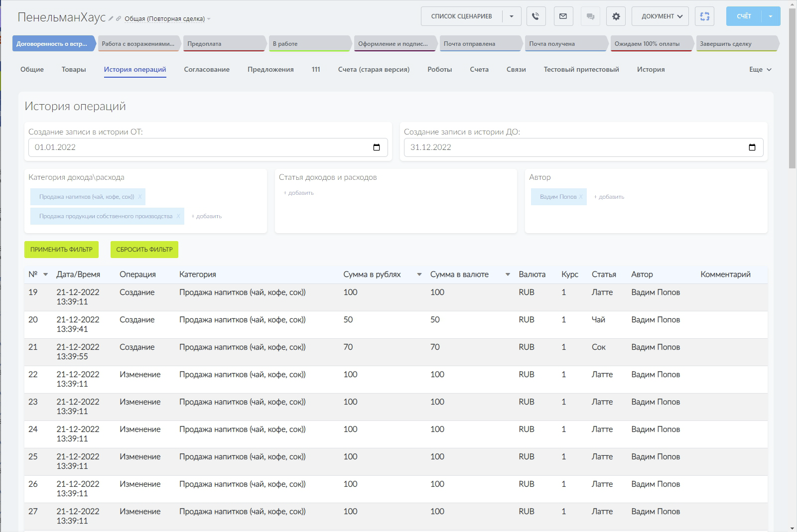Open the Роботы tab
797x532 pixels.
coord(439,70)
